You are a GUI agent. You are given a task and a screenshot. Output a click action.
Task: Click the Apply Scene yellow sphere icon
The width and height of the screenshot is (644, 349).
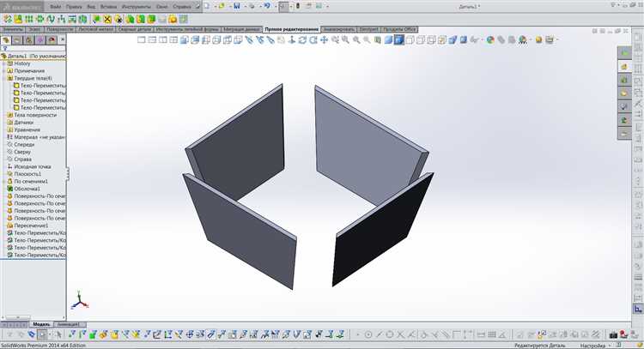(538, 39)
